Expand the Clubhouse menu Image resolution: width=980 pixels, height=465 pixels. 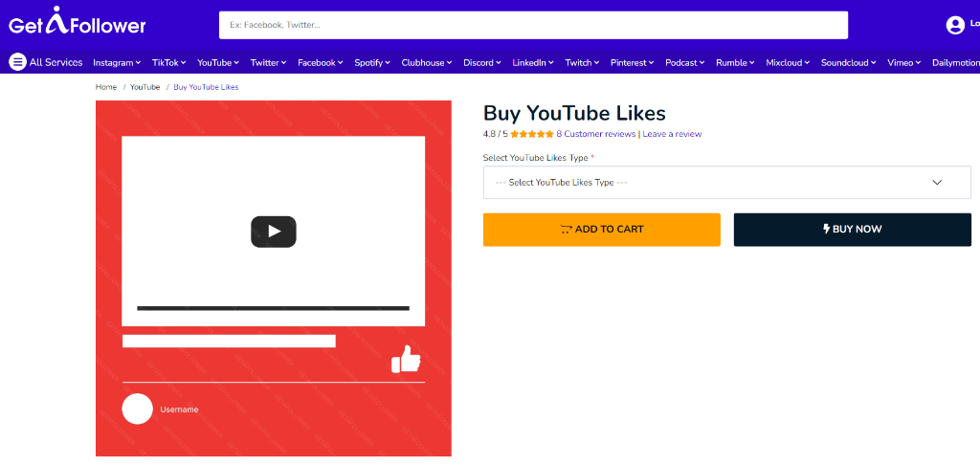tap(427, 62)
